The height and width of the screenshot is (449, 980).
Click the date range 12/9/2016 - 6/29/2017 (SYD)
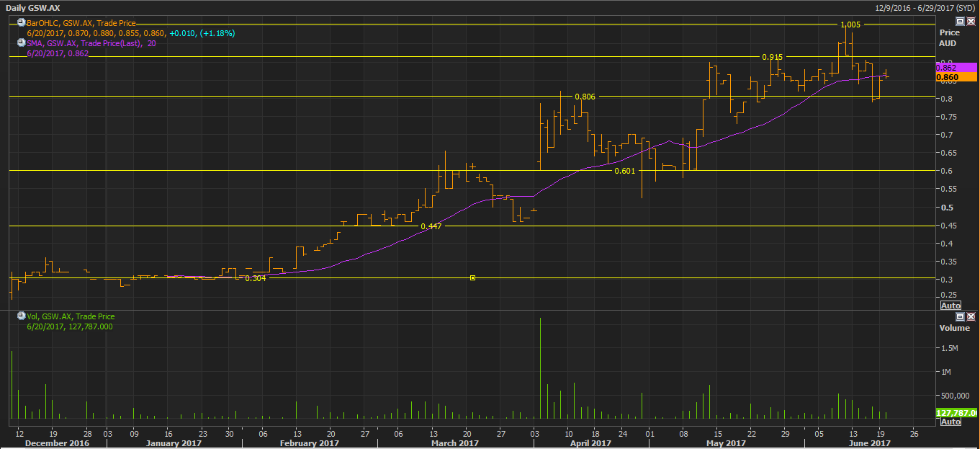click(925, 7)
